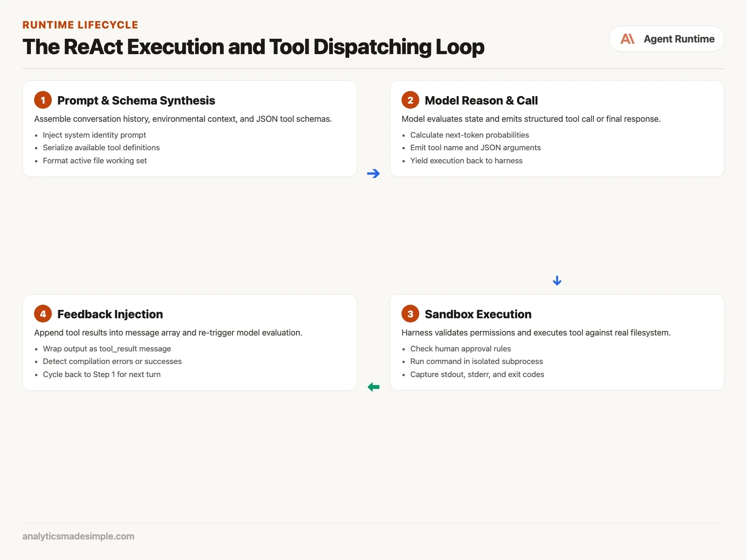Click the 'Prompt & Schema Synthesis' heading

[x=136, y=100]
